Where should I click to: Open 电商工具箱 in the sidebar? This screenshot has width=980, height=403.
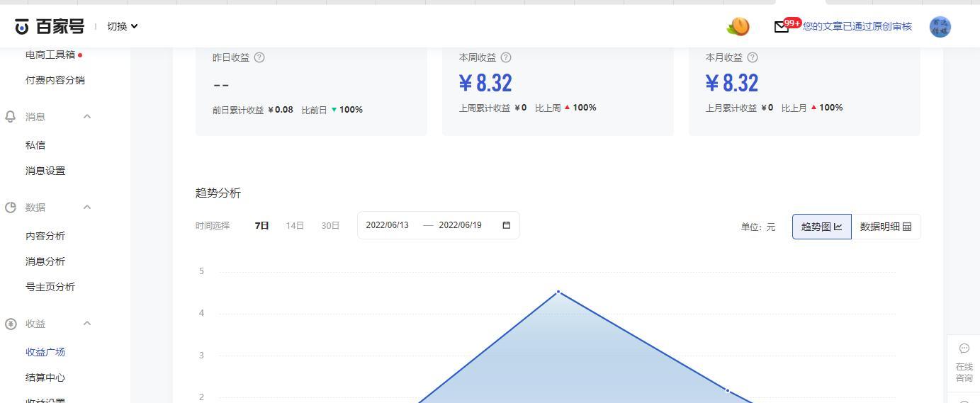coord(50,55)
